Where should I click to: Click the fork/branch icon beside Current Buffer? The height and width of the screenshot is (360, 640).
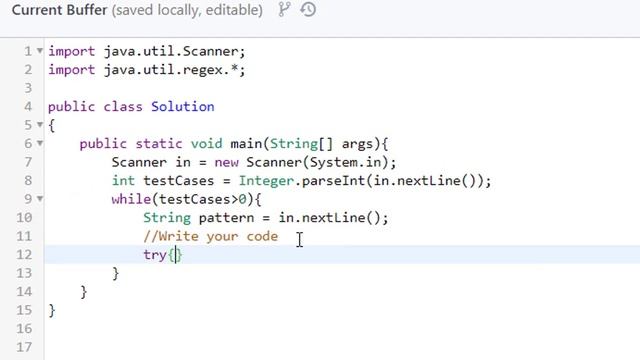tap(284, 9)
